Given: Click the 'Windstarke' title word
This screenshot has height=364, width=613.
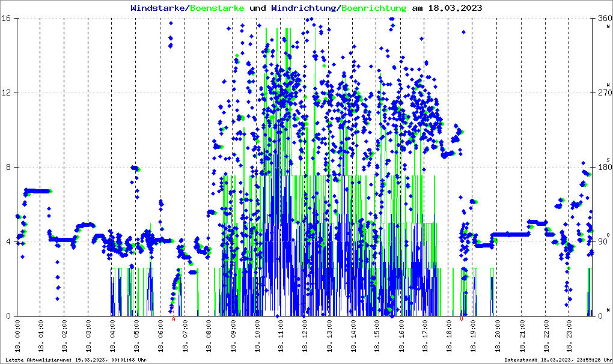Looking at the screenshot, I should (x=157, y=8).
